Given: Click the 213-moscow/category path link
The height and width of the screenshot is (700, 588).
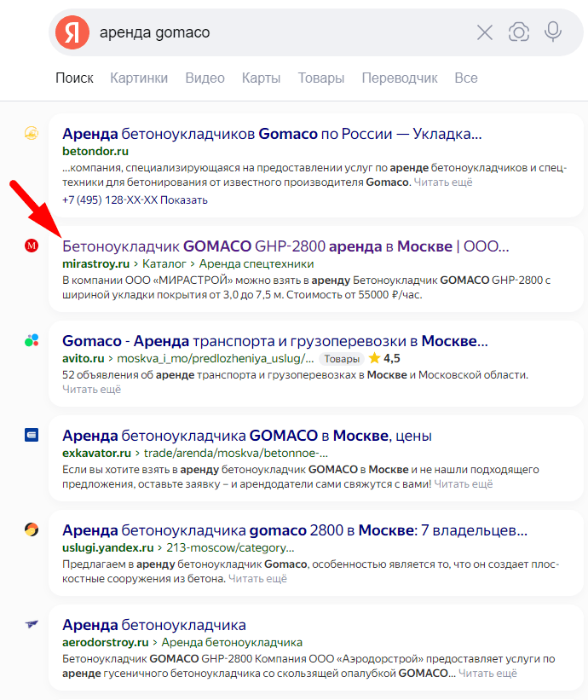Looking at the screenshot, I should tap(230, 547).
